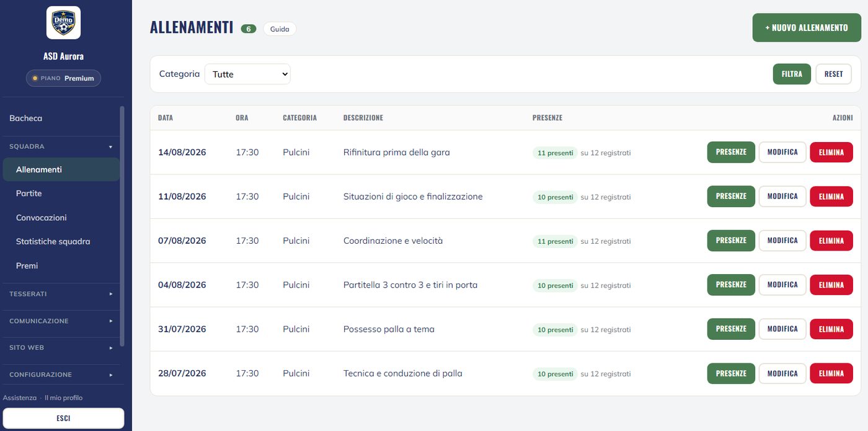This screenshot has height=431, width=868.
Task: Click the Nuovo Allenamento button
Action: coord(807,28)
